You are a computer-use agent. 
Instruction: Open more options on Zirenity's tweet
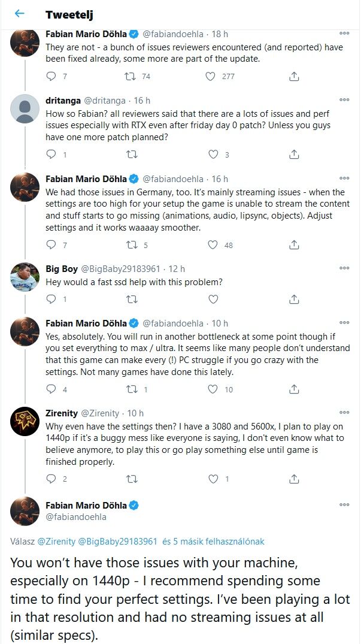(344, 412)
